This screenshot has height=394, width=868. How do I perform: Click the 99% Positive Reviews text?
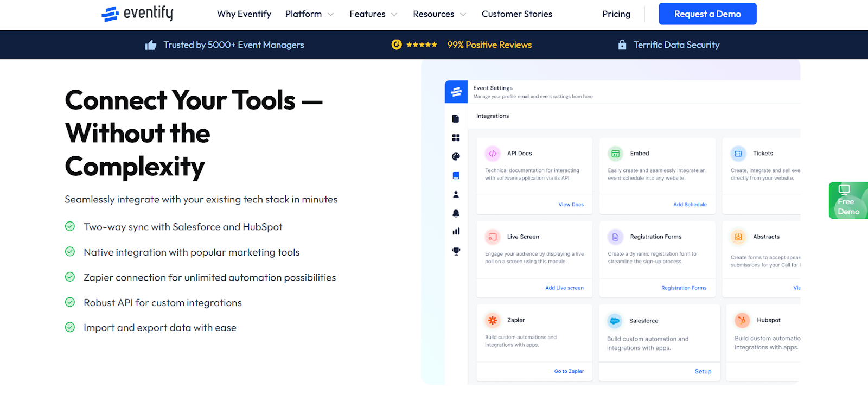pyautogui.click(x=489, y=45)
